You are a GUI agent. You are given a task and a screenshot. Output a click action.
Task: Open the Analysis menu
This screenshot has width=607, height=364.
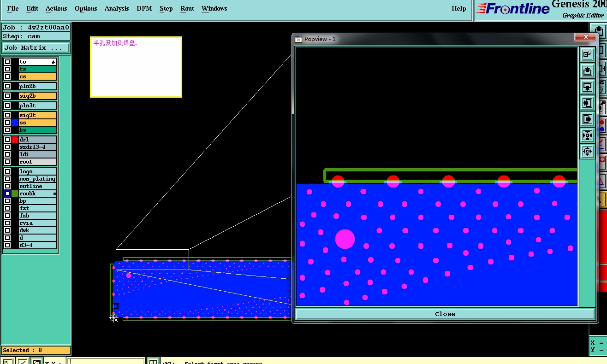coord(117,8)
